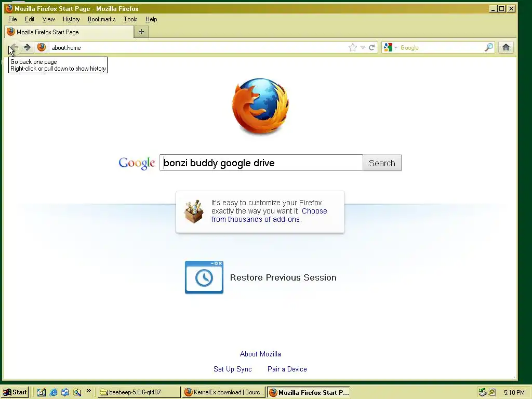Open the Tools menu

pos(130,19)
